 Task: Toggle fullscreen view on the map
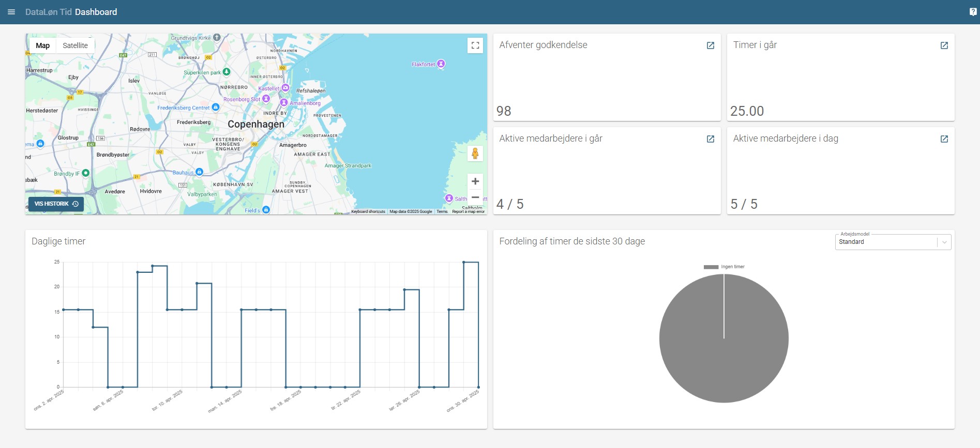click(x=475, y=45)
